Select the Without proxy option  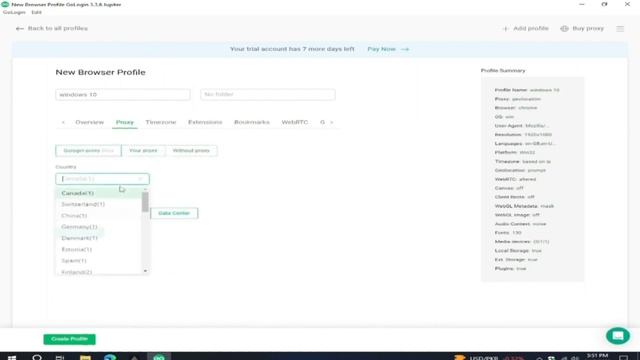[x=191, y=151]
